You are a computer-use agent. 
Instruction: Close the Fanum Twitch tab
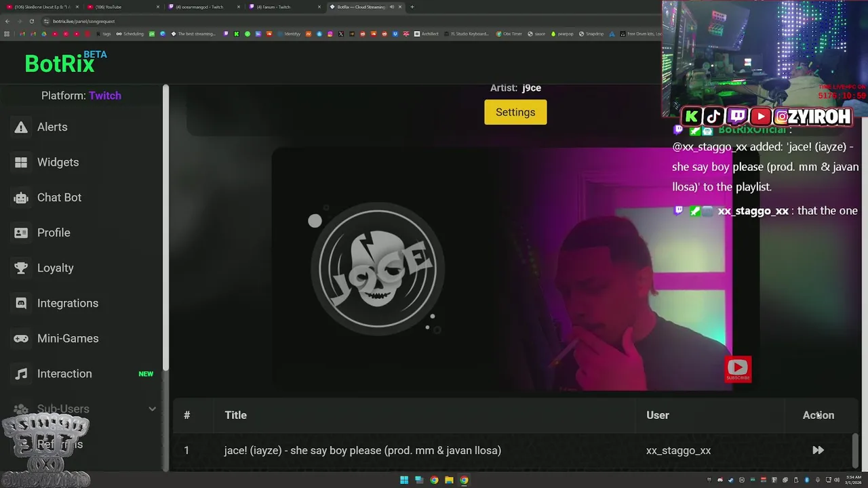pos(319,7)
